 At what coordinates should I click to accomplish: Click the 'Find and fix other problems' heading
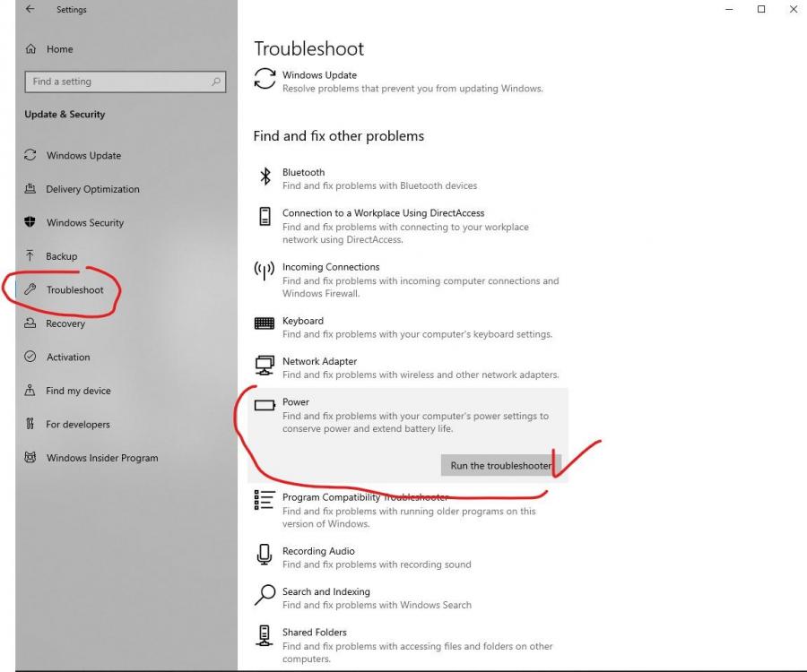click(x=339, y=135)
